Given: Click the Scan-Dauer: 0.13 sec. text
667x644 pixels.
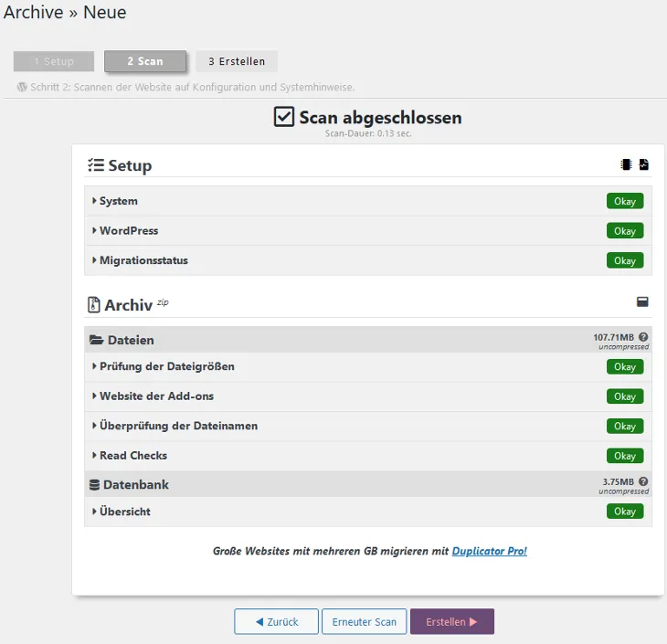Looking at the screenshot, I should [368, 133].
